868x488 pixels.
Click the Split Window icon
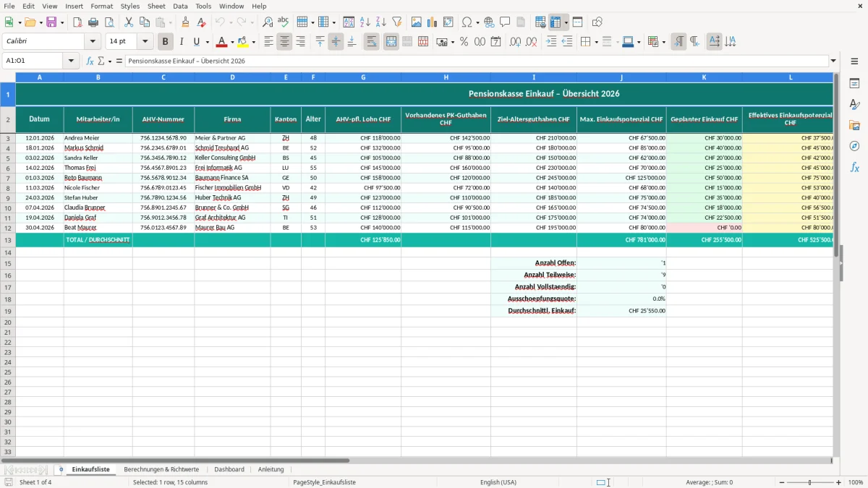(577, 22)
